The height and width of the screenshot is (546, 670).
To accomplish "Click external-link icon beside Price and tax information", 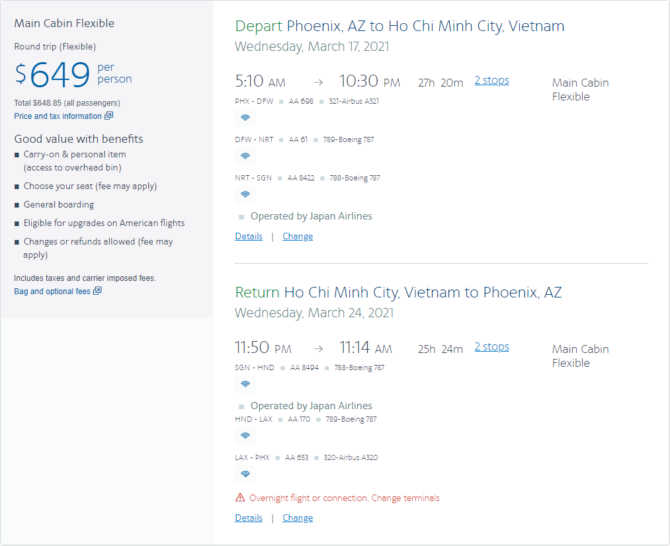I will click(x=109, y=115).
